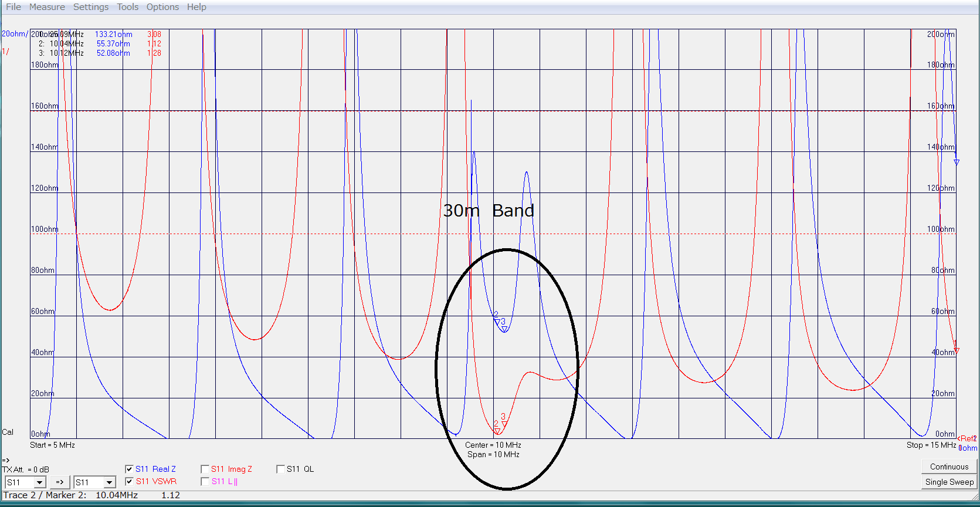980x507 pixels.
Task: Open the left S11 source dropdown
Action: [x=39, y=482]
